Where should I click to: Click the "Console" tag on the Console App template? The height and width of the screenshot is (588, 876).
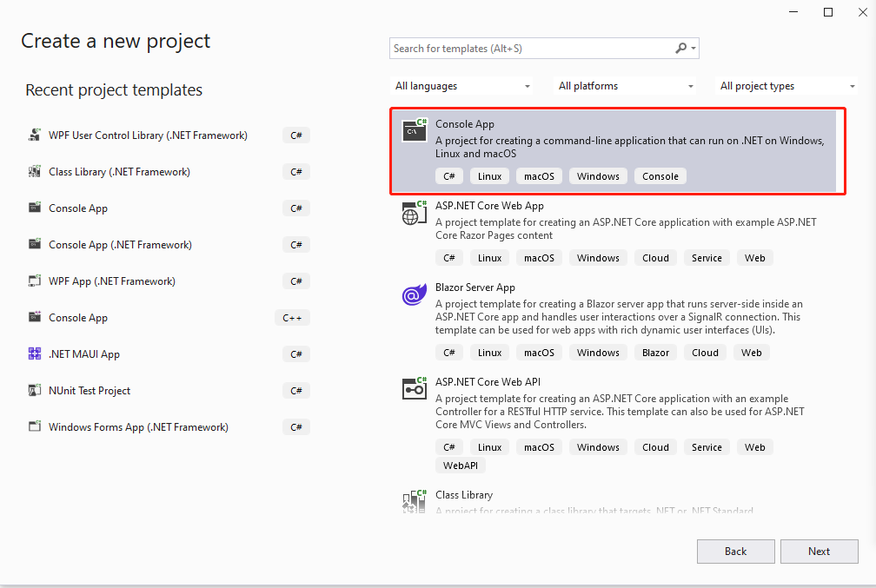[660, 176]
